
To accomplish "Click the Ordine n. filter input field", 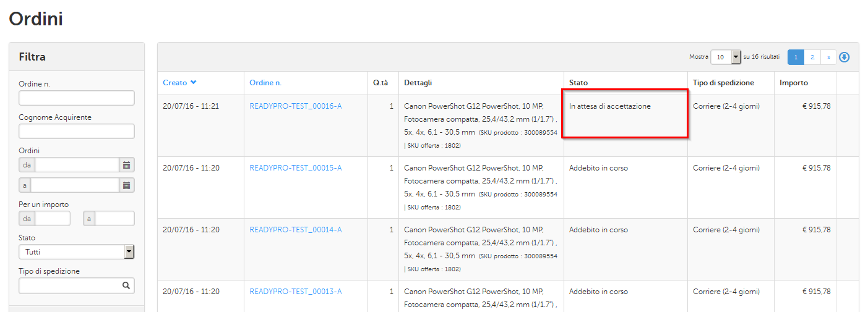I will point(77,98).
